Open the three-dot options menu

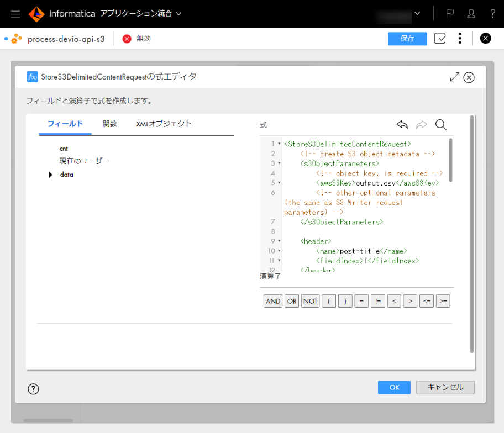click(460, 39)
